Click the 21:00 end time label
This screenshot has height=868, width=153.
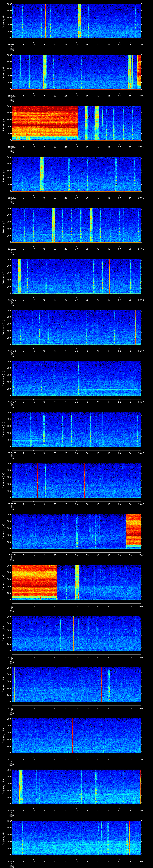tap(141, 249)
